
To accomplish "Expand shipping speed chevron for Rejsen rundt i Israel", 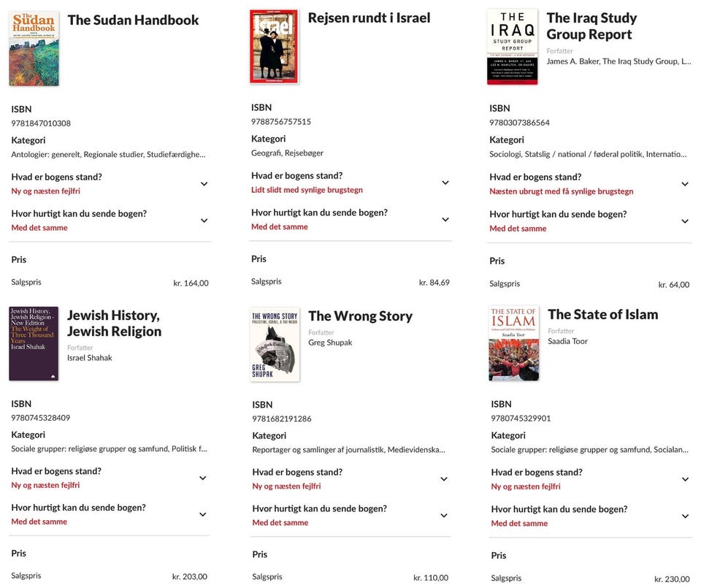I will [x=445, y=219].
